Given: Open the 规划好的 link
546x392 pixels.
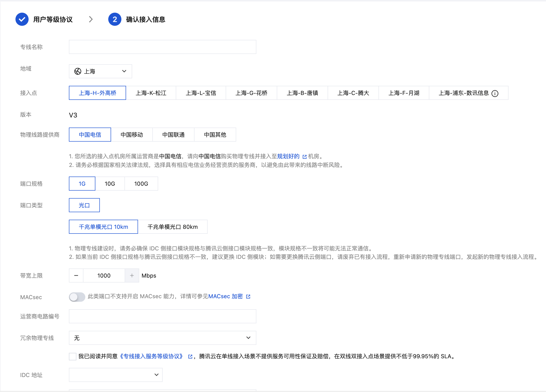Looking at the screenshot, I should coord(288,156).
